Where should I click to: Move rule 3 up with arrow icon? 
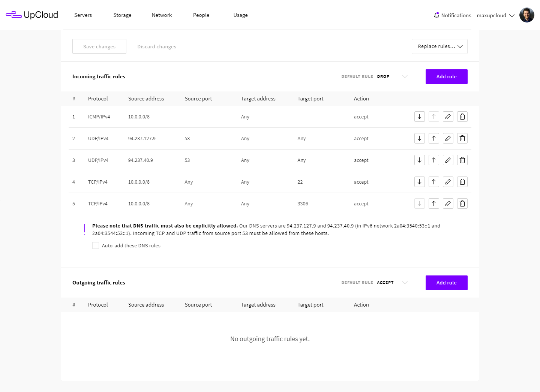[x=433, y=160]
